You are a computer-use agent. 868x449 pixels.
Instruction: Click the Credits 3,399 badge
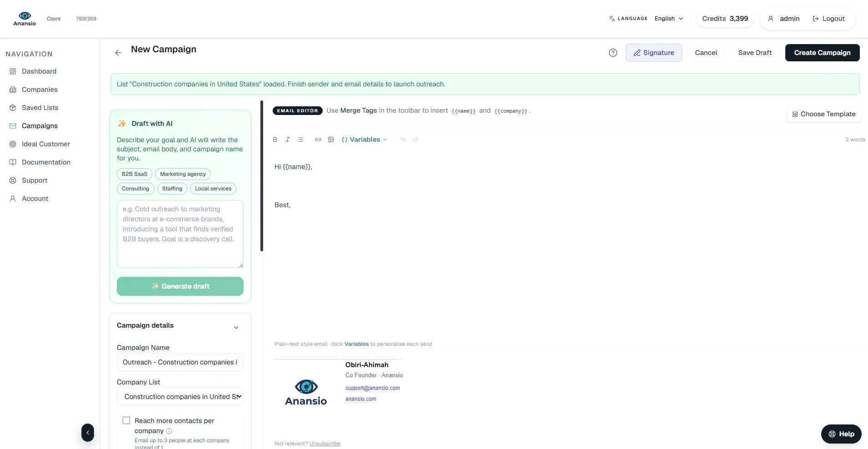[x=725, y=19]
